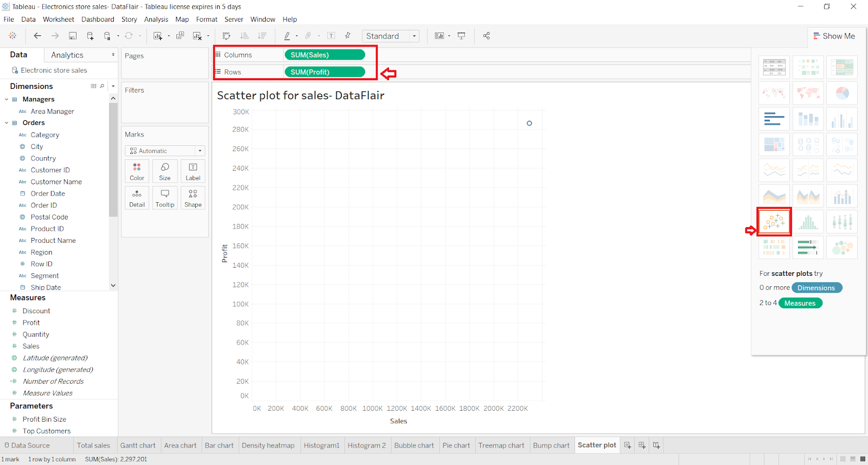Screen dimensions: 868x465
Task: Open the Color marks card
Action: pyautogui.click(x=137, y=171)
